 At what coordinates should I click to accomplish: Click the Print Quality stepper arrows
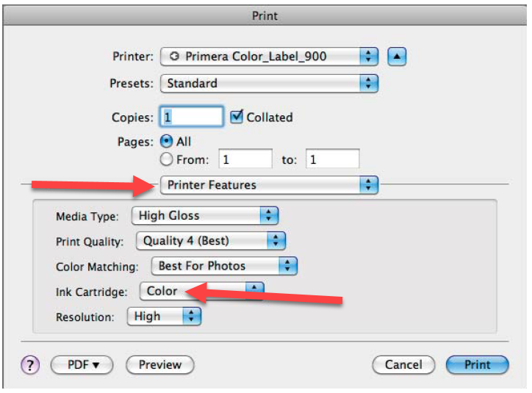tap(276, 241)
